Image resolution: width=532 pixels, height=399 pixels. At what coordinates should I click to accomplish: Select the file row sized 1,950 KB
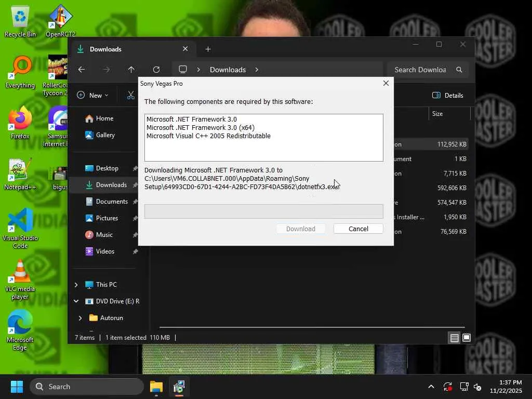pos(431,217)
